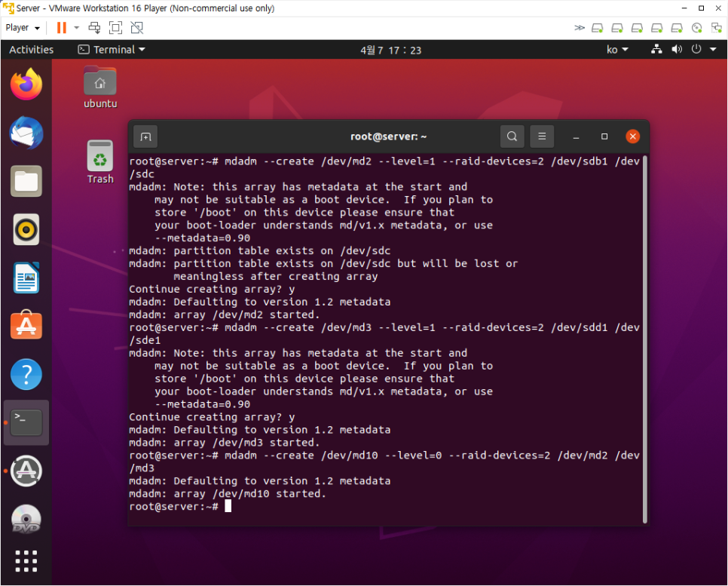Open the ko input source dropdown
The width and height of the screenshot is (728, 586).
617,49
